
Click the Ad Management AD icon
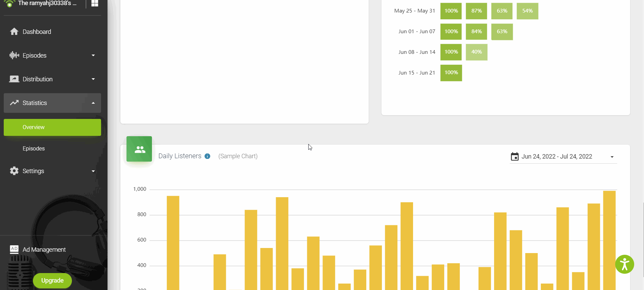[x=14, y=249]
